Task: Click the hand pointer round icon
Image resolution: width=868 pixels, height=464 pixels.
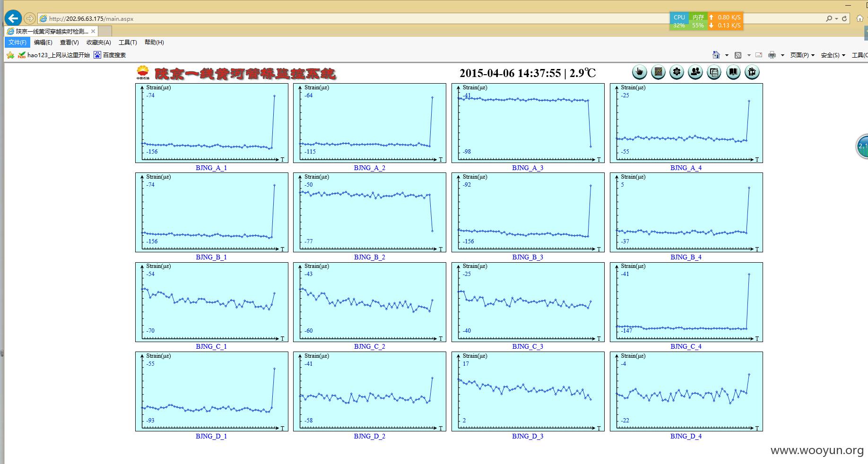Action: click(x=639, y=72)
